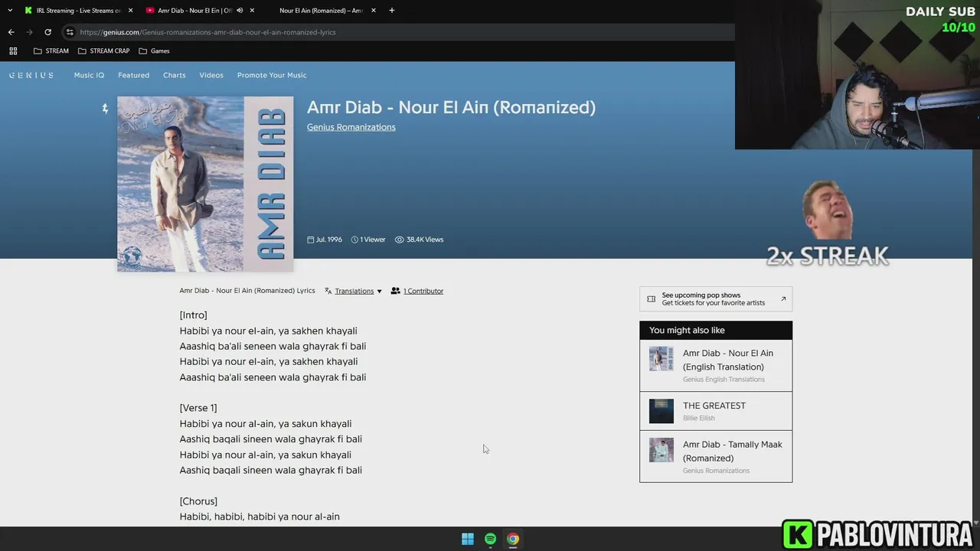
Task: Click the eye icon by 38.4K Views
Action: click(x=399, y=240)
